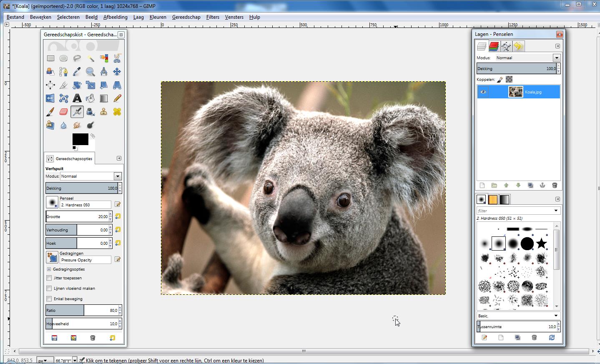The height and width of the screenshot is (364, 600).
Task: Pick the Fuzzy Select magic wand tool
Action: [90, 58]
